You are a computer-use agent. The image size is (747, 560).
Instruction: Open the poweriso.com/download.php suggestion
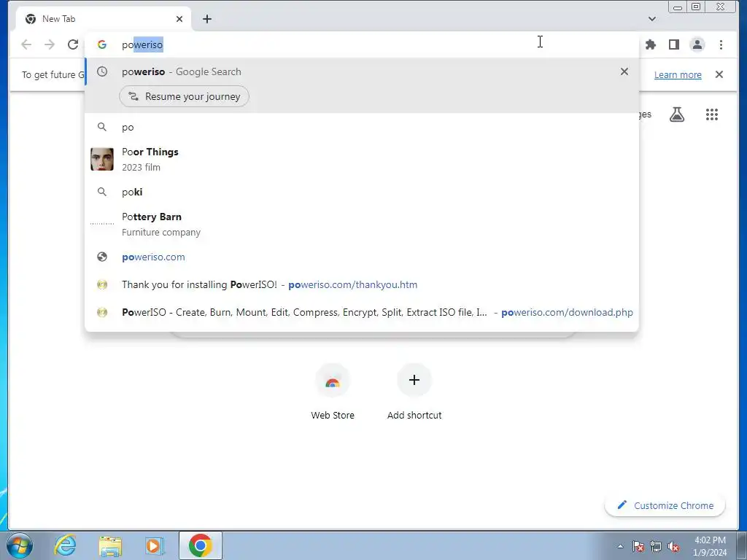point(362,312)
